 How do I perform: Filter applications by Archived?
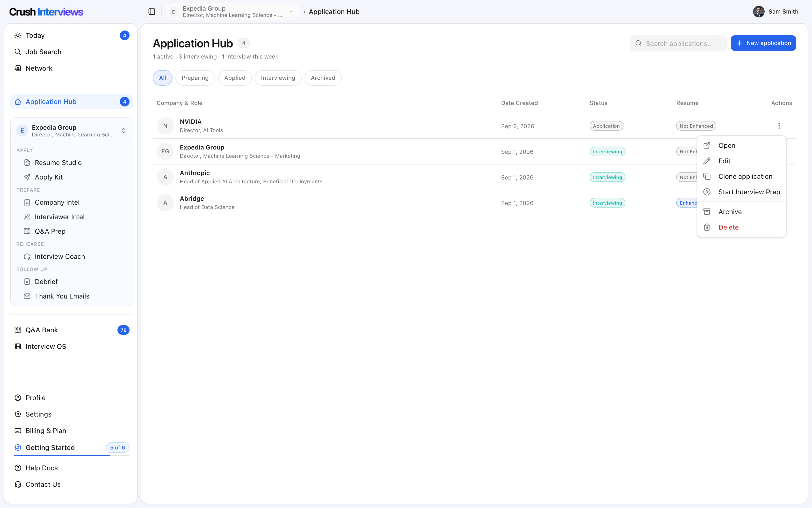(323, 78)
